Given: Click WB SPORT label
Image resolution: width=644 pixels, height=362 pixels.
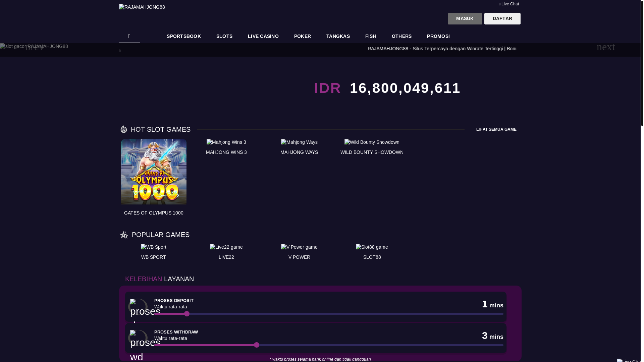Looking at the screenshot, I should [x=154, y=257].
